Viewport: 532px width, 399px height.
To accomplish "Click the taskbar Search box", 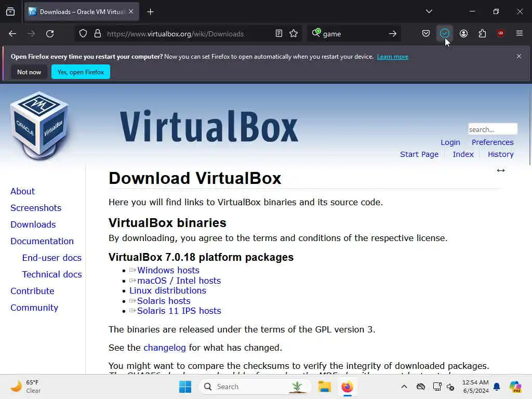I will pos(255,387).
